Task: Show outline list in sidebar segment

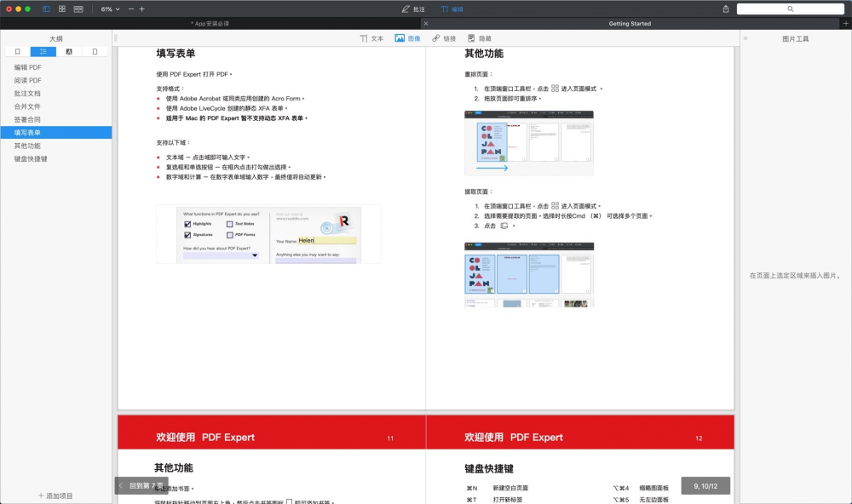Action: pos(43,52)
